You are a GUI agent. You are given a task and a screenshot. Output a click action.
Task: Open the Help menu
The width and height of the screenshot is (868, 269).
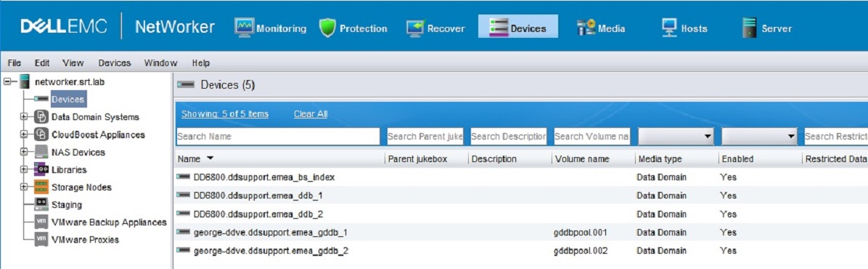(201, 63)
